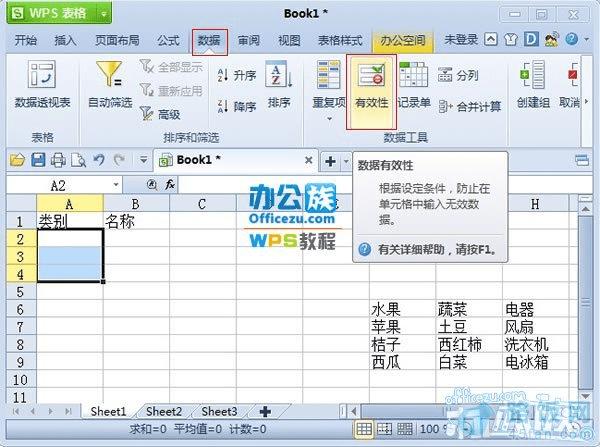The width and height of the screenshot is (600, 447).
Task: Open the 页面布局 tab
Action: (x=117, y=40)
